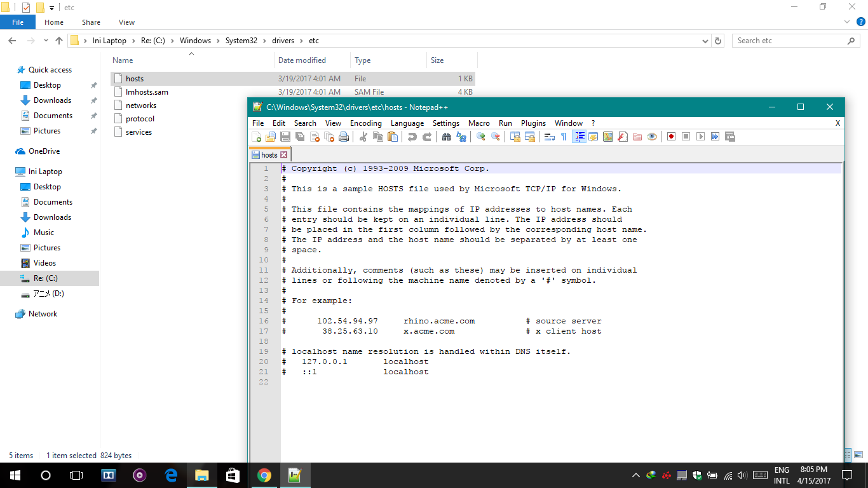The width and height of the screenshot is (868, 488).
Task: Click the Close document toolbar icon
Action: coord(315,137)
